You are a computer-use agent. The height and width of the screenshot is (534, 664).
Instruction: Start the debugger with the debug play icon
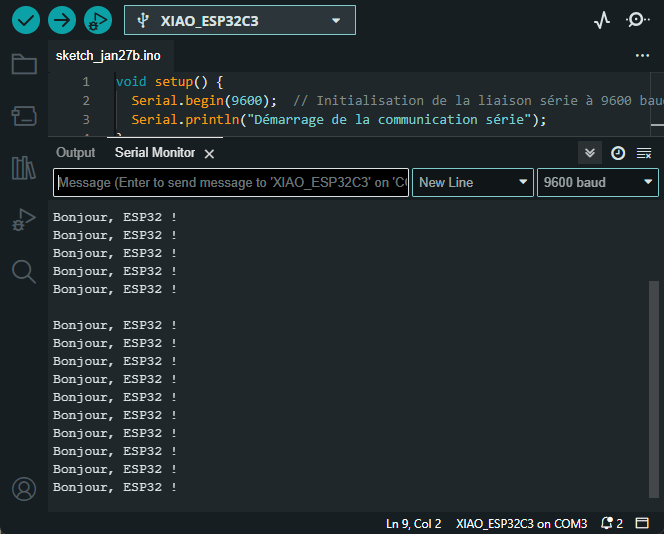97,20
